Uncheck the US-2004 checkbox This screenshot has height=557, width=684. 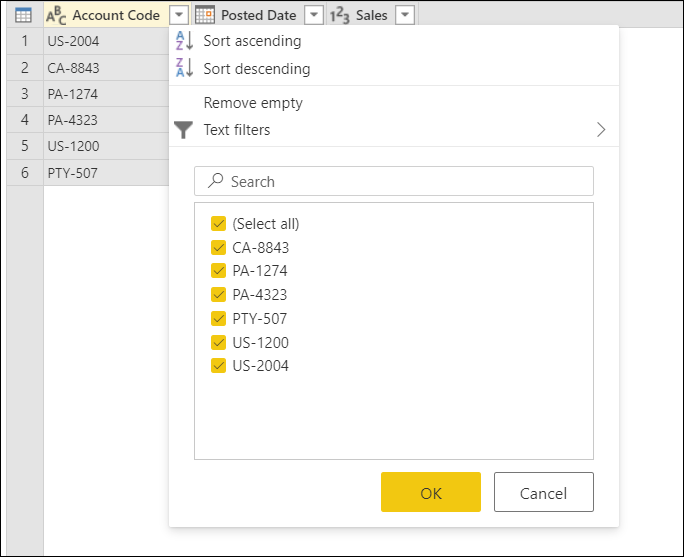tap(218, 366)
